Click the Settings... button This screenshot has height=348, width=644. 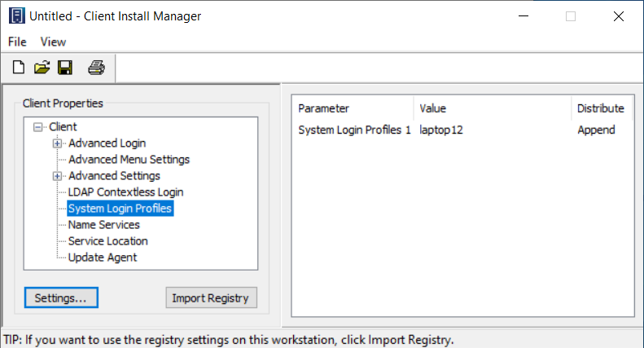point(61,298)
